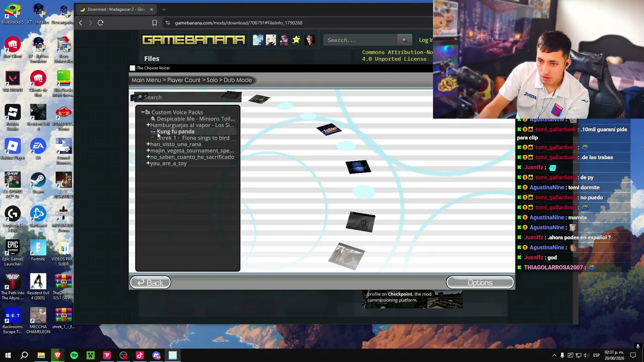Switch to Brave browser in the taskbar
The image size is (644, 362).
57,355
